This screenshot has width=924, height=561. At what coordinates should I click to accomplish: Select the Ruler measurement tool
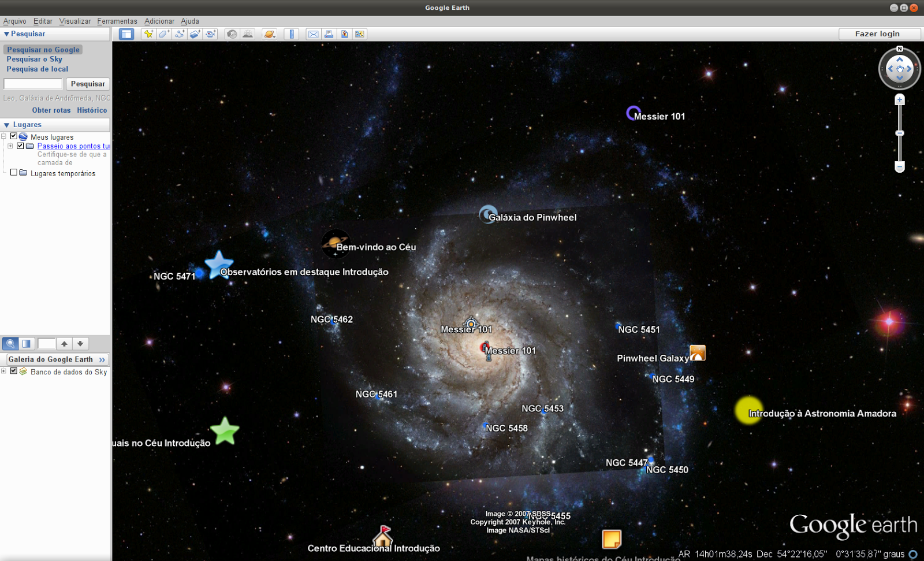coord(292,34)
